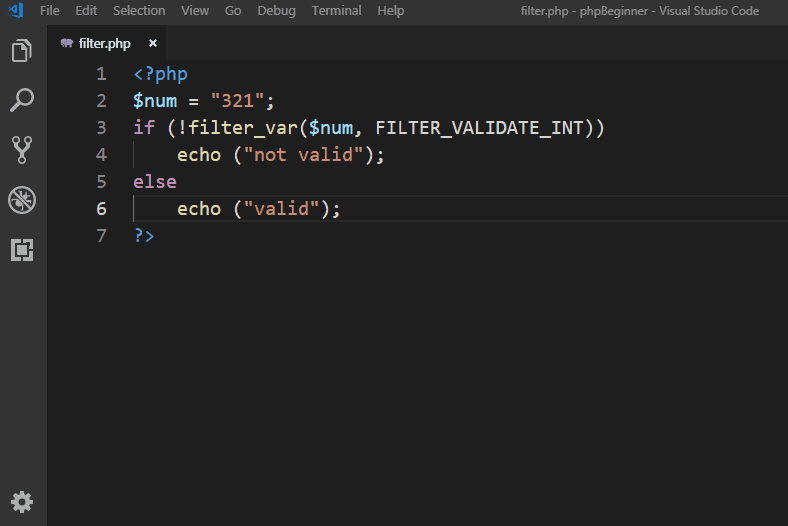
Task: Open the View menu
Action: pyautogui.click(x=195, y=11)
